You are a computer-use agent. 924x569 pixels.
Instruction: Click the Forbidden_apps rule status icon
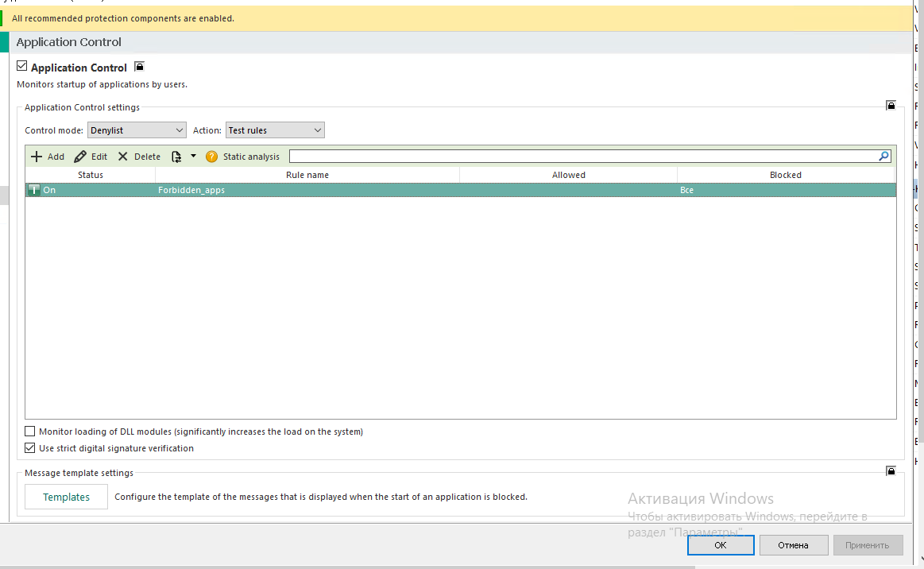point(34,190)
